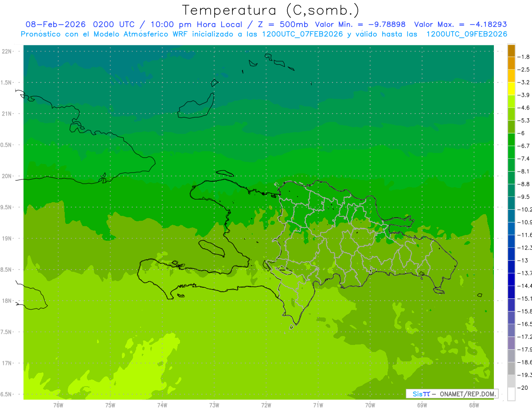
Task: Click the '6.5N' latitude axis label
Action: click(x=7, y=395)
